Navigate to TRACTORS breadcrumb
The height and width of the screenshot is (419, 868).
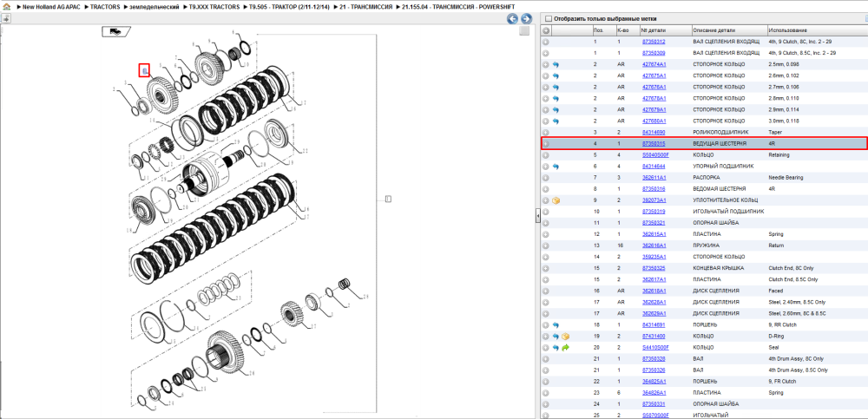(x=103, y=7)
